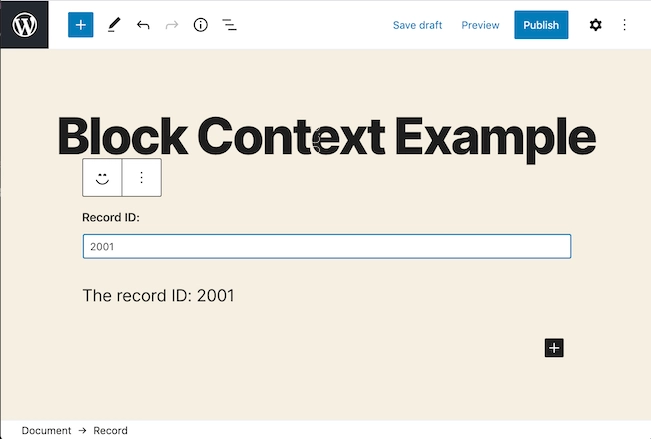Click the smiley block type icon
Image resolution: width=651 pixels, height=439 pixels.
coord(102,178)
